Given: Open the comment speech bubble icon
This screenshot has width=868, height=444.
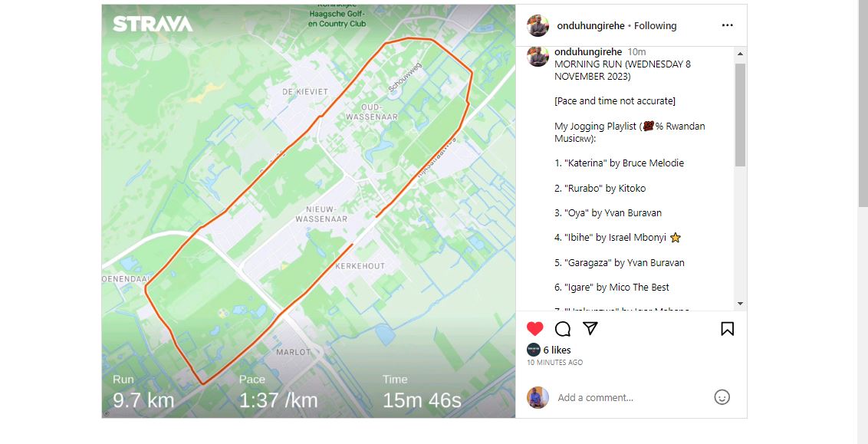Looking at the screenshot, I should tap(562, 329).
